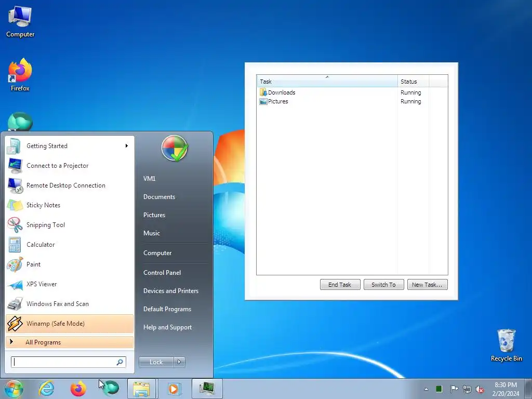
Task: Open Winamp (Safe Mode)
Action: coord(70,323)
